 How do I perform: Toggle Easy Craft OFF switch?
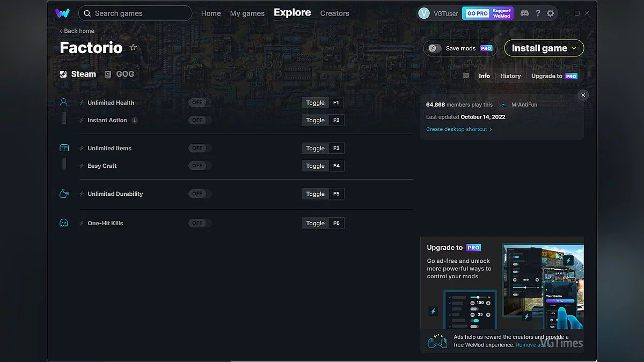[200, 166]
